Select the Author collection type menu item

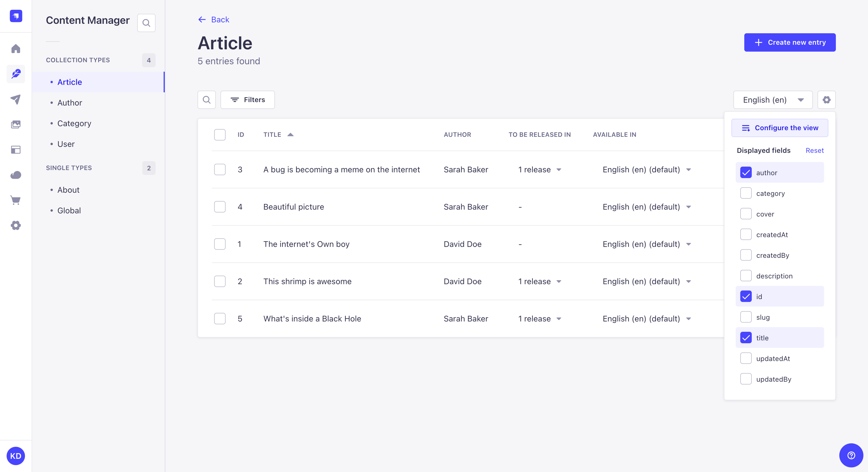click(x=69, y=102)
